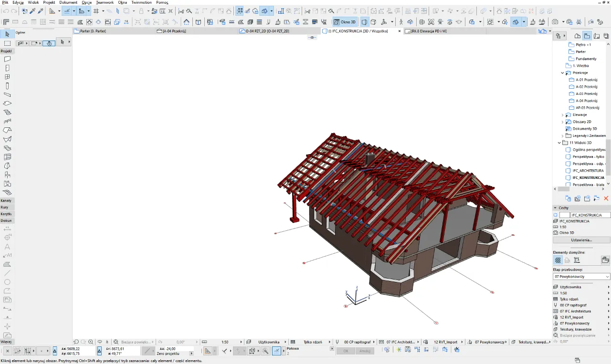Open the Layout Book icon in the navigator
Screen dimensions: 611x364
pos(597,36)
